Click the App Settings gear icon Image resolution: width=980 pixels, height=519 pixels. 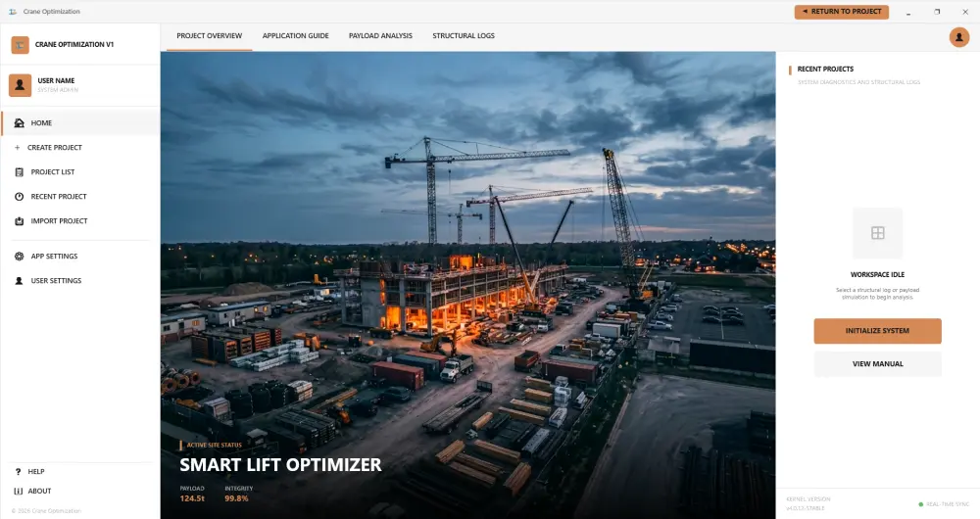coord(20,256)
